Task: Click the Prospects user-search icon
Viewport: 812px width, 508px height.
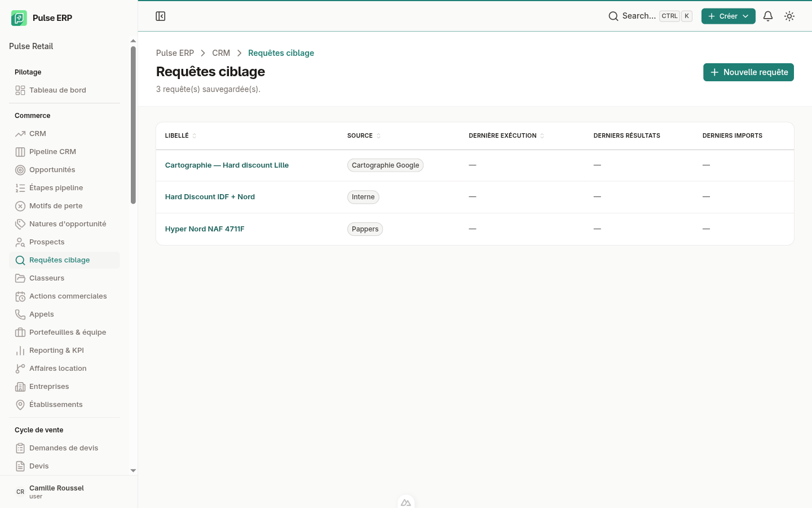Action: point(20,242)
